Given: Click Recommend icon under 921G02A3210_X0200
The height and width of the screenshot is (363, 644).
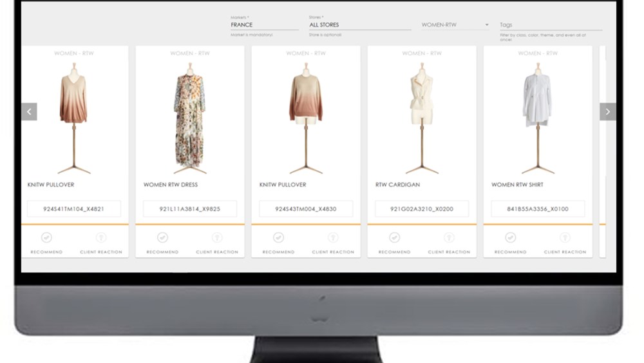Looking at the screenshot, I should 394,238.
